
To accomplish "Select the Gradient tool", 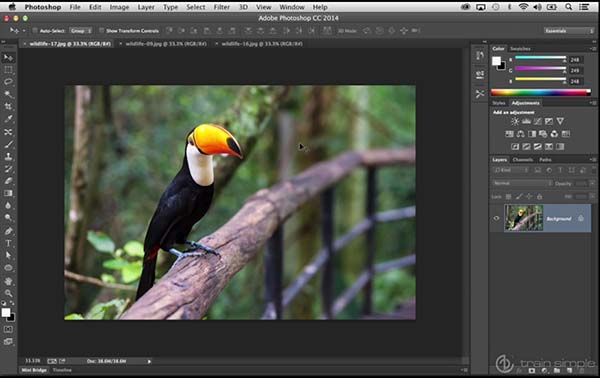I will click(8, 193).
